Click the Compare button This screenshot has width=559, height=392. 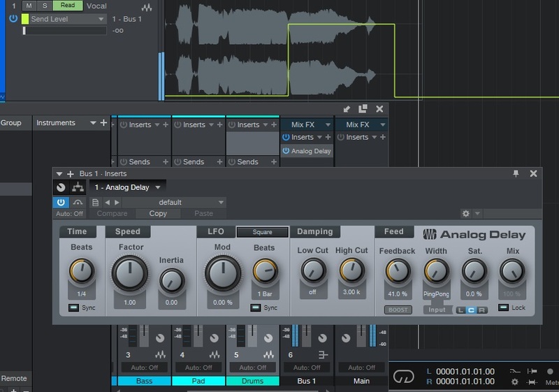pyautogui.click(x=112, y=213)
